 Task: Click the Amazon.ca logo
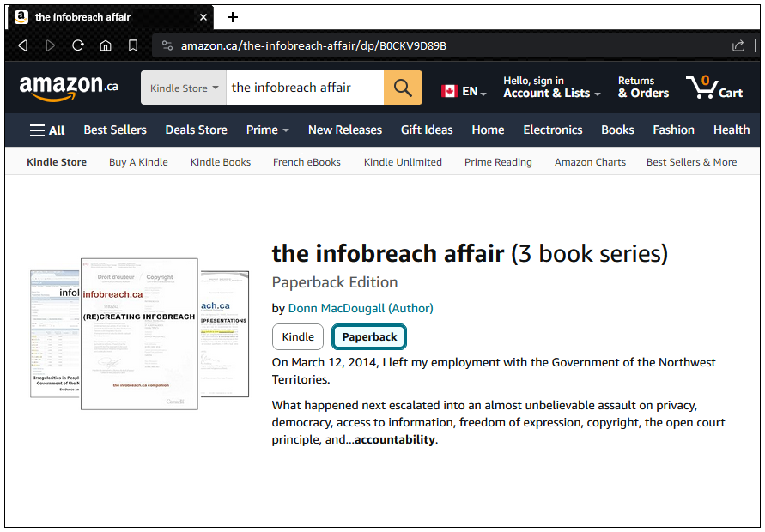69,88
